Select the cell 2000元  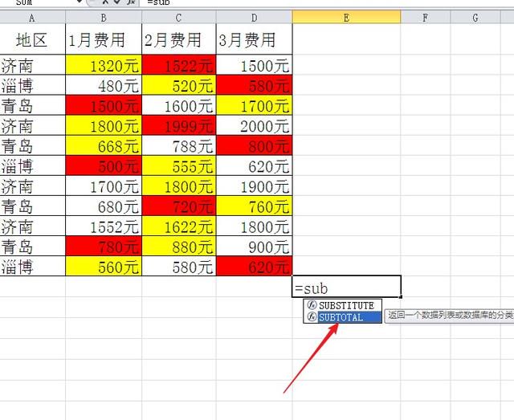[254, 125]
